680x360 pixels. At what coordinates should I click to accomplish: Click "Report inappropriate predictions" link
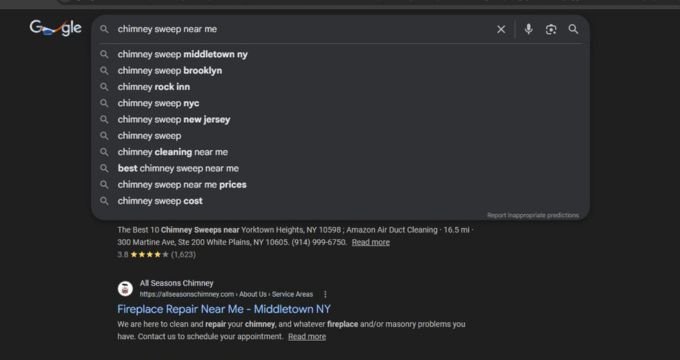(x=533, y=215)
